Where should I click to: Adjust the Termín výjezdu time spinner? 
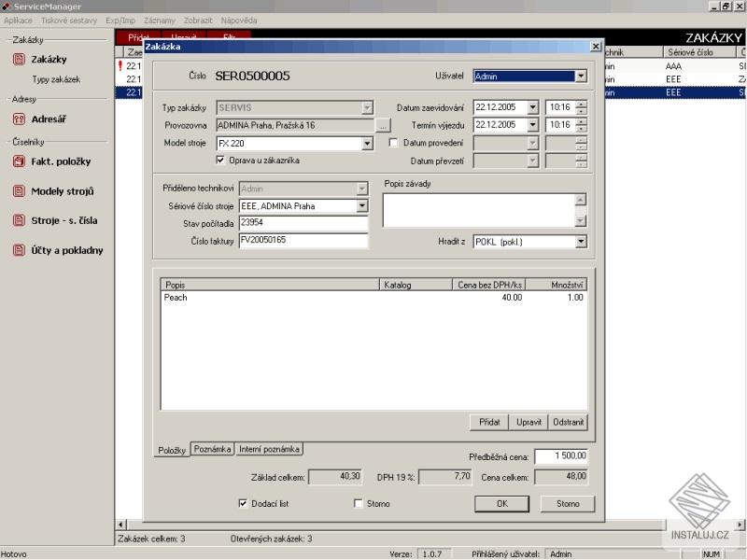click(581, 125)
